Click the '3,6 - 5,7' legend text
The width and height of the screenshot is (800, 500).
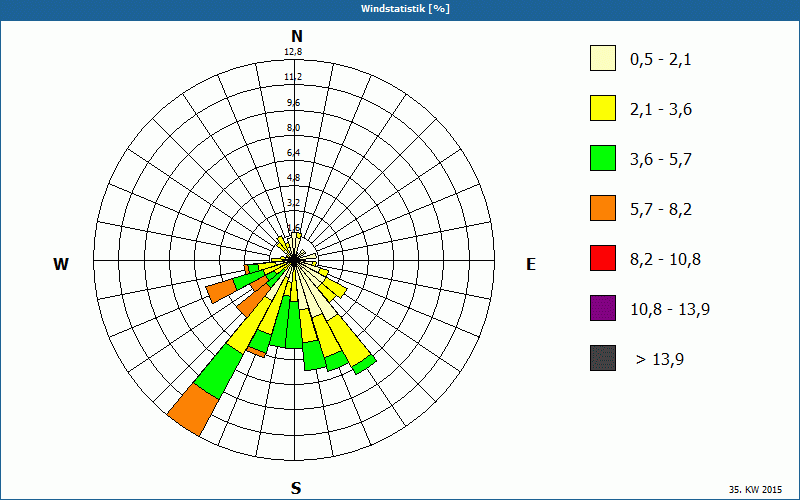661,160
